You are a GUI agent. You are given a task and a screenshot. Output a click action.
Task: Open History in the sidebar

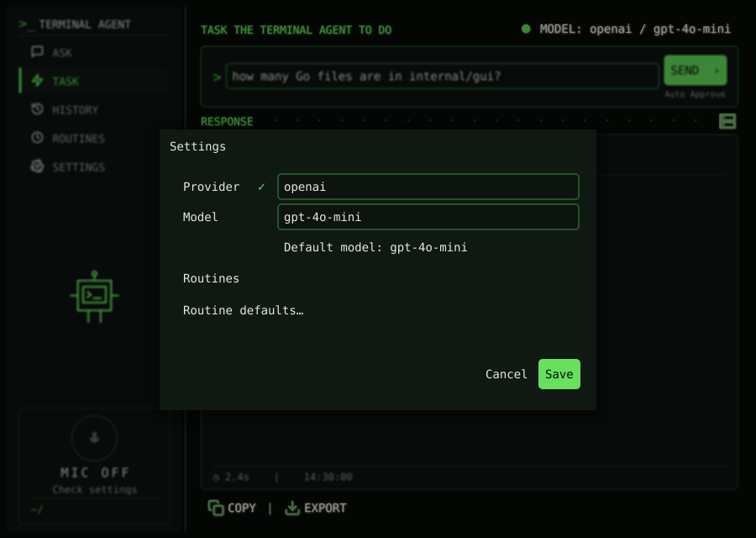pos(94,109)
